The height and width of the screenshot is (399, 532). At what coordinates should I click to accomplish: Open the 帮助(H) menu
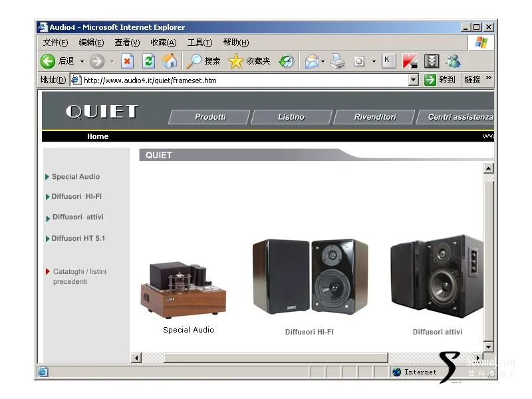click(236, 43)
